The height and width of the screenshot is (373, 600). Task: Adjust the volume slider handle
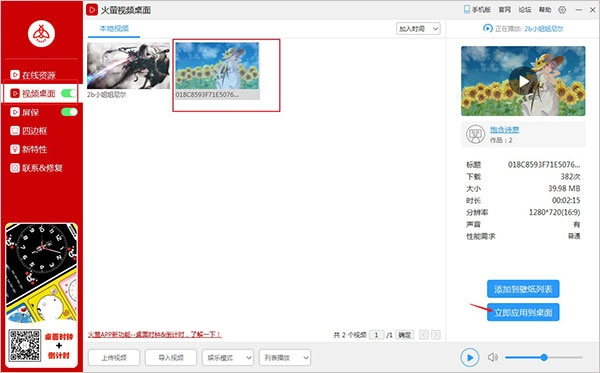coord(544,357)
